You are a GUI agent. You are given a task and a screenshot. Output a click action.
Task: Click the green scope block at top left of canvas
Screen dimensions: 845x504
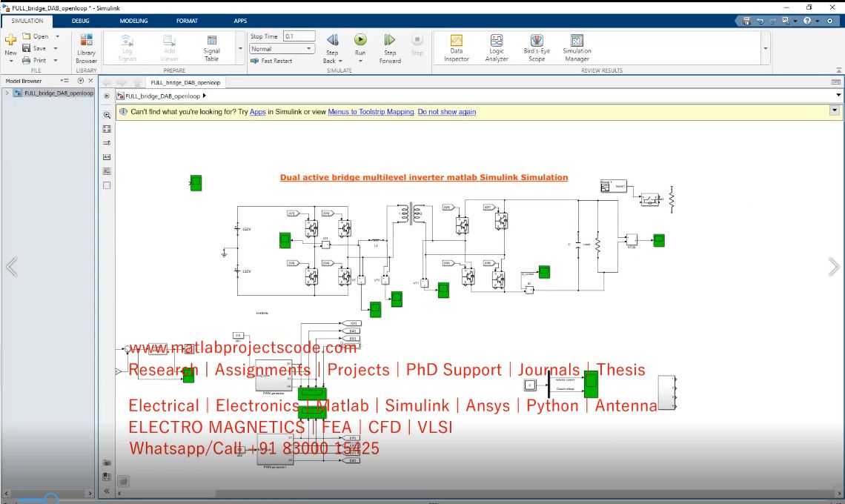196,183
